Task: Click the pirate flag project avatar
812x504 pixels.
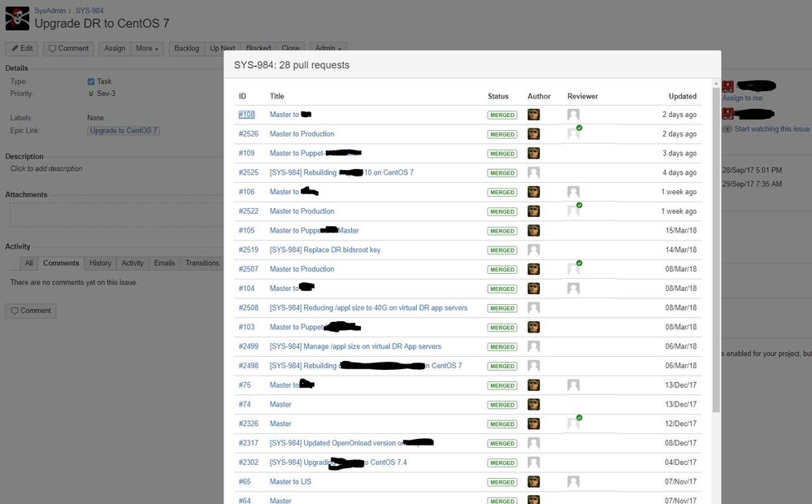Action: tap(17, 18)
